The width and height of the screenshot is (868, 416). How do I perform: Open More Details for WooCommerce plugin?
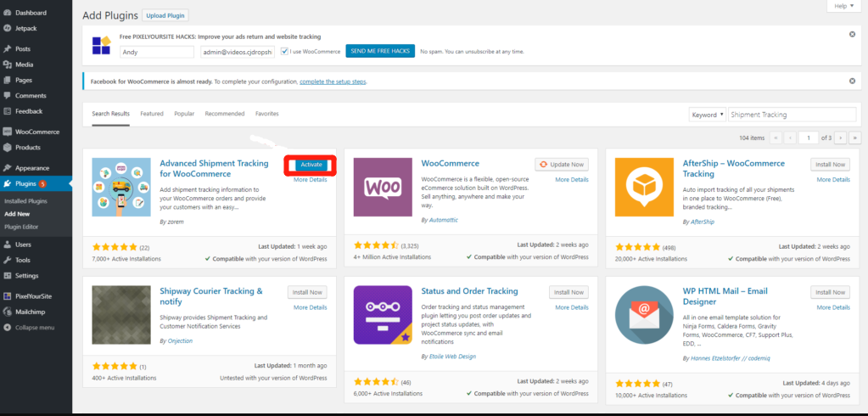point(572,179)
